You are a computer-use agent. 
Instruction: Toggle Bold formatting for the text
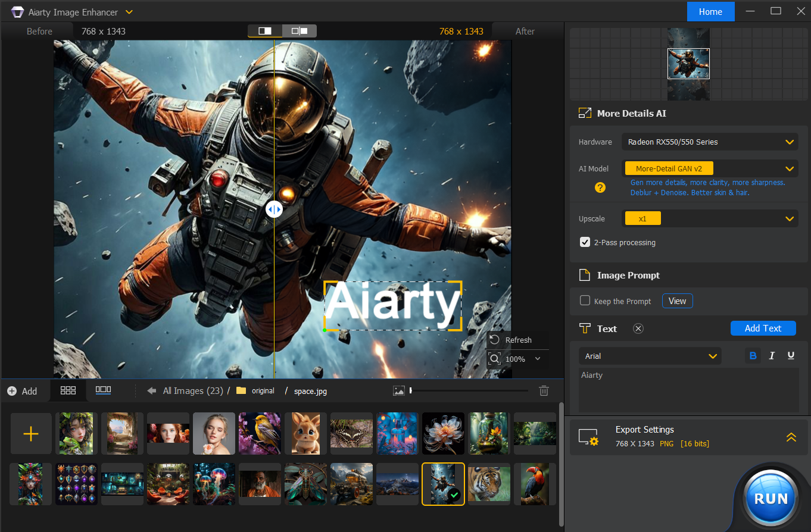[753, 355]
